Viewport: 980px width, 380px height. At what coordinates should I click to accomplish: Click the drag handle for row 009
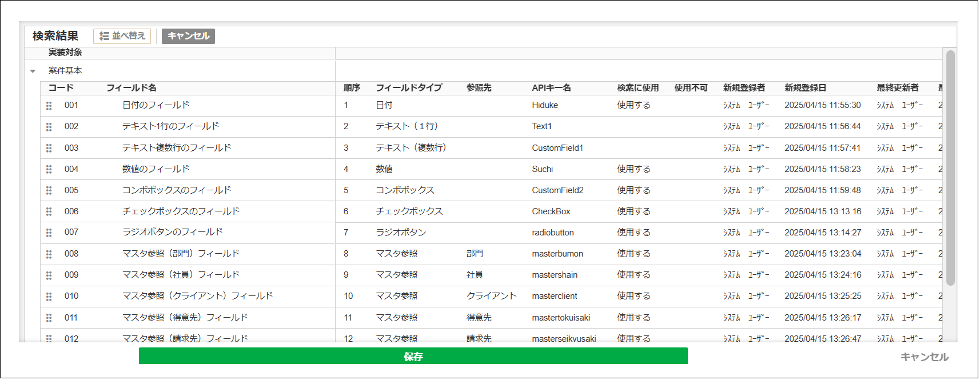(49, 275)
